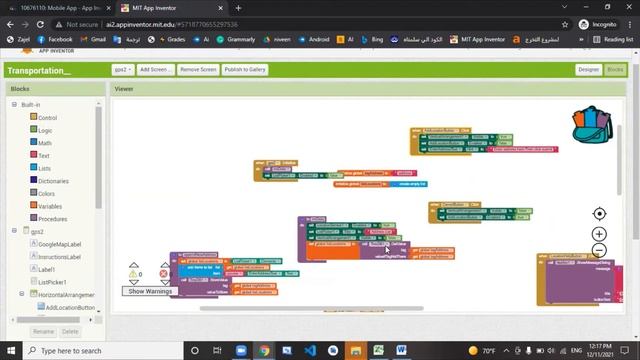Switch to Designer view

click(588, 70)
